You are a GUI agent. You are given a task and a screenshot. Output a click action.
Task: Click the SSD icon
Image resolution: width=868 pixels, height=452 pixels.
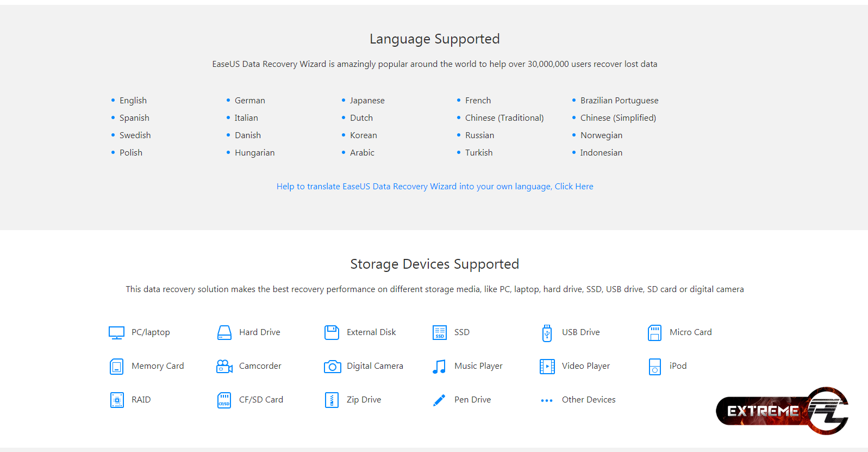(x=440, y=332)
